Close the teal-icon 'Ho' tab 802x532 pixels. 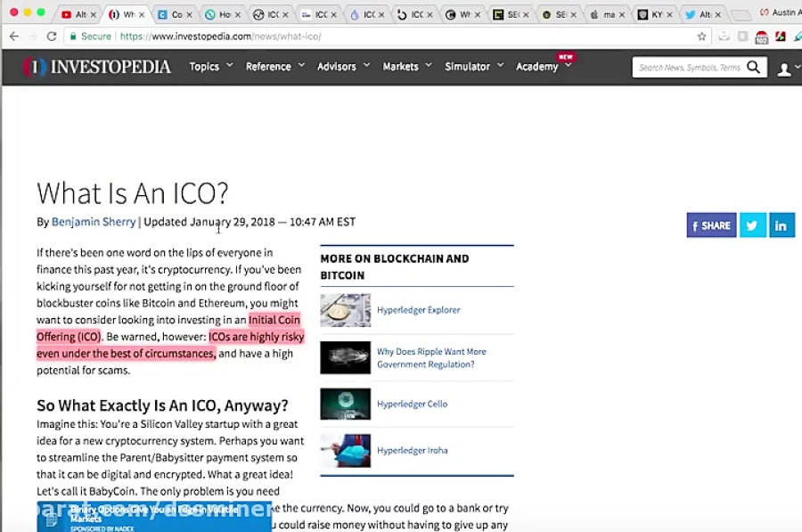pyautogui.click(x=237, y=15)
